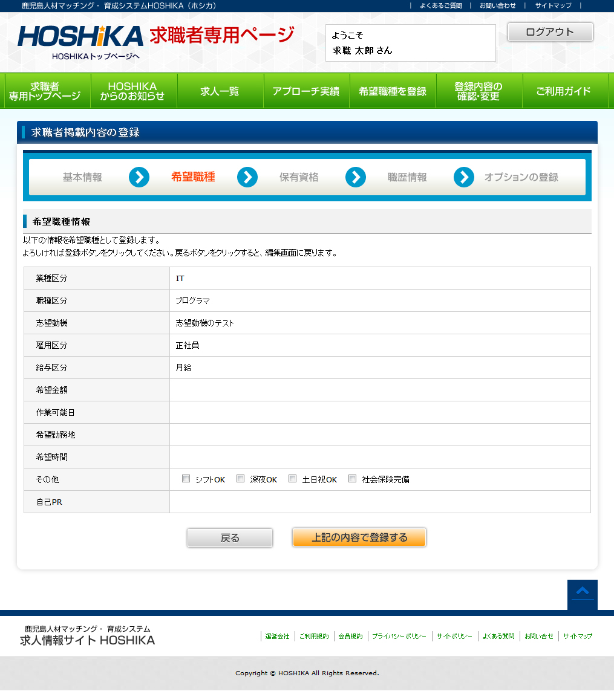
Task: Click the arrow icon before オプションの登録 step
Action: click(x=464, y=177)
